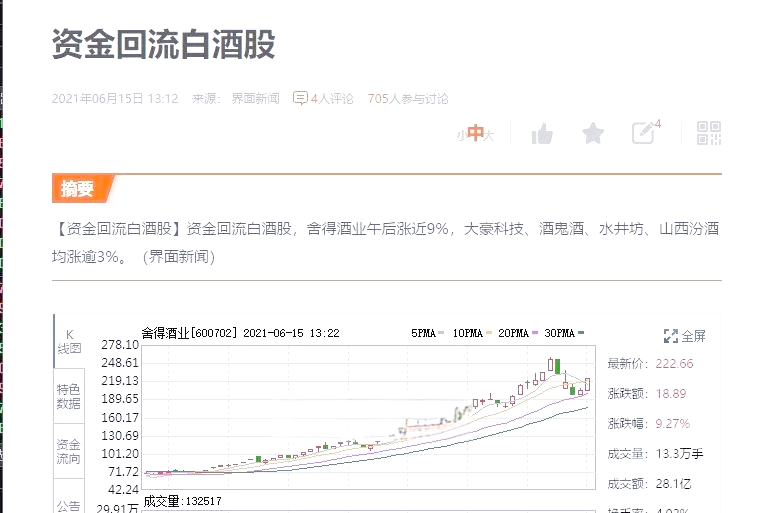Image resolution: width=758 pixels, height=513 pixels.
Task: Click the 278.10 price axis label
Action: coord(120,345)
